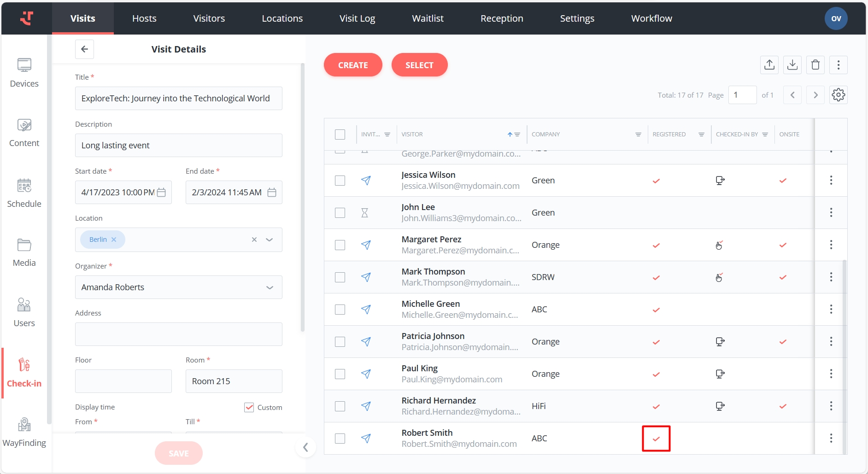Go to the Reception tab

(501, 18)
